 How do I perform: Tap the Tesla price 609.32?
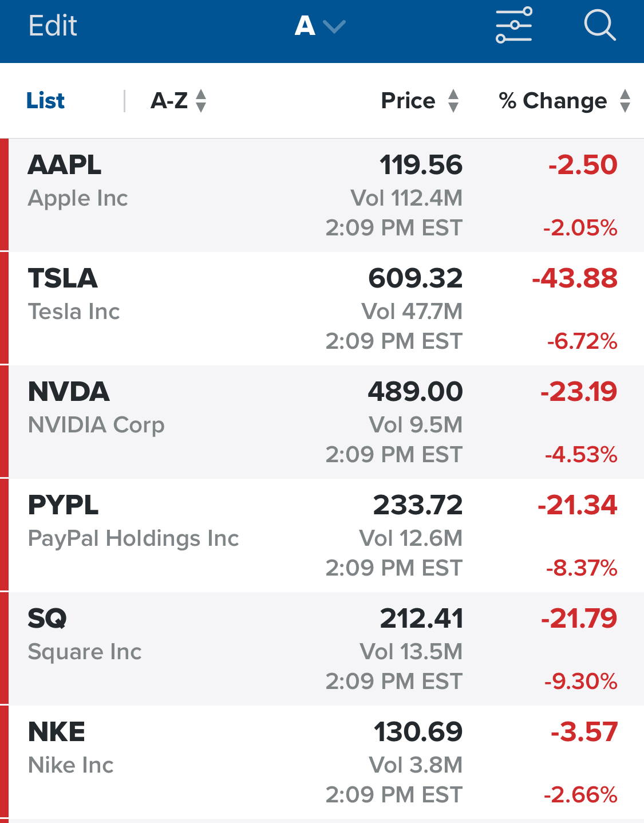pos(415,278)
